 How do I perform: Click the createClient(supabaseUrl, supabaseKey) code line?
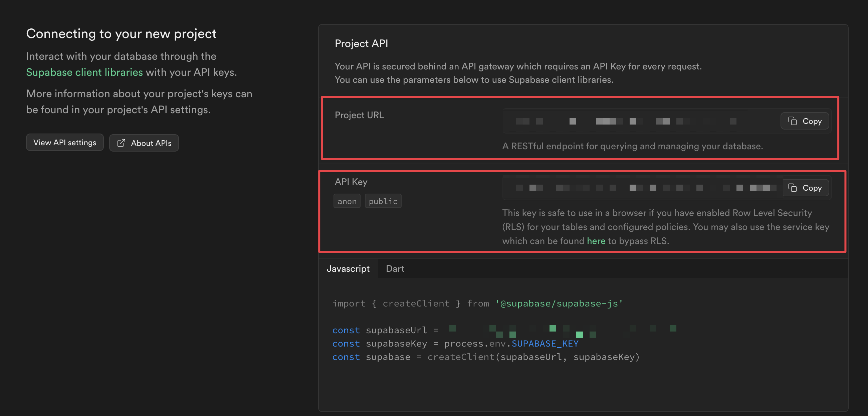point(485,357)
